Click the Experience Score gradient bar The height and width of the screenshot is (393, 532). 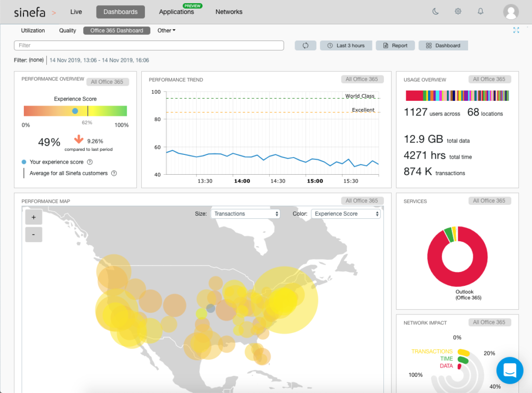(75, 111)
